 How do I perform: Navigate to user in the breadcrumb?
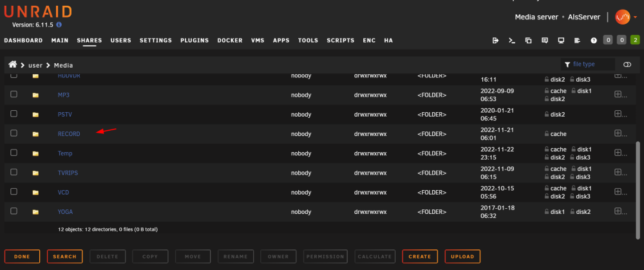point(35,65)
